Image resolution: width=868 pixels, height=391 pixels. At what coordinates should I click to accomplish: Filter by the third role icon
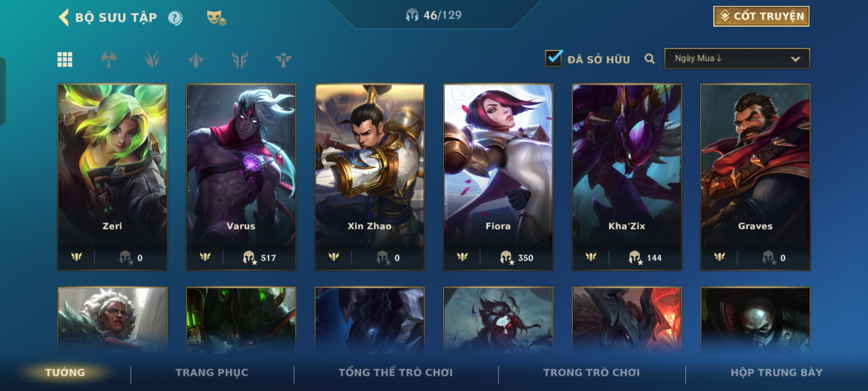tap(196, 59)
